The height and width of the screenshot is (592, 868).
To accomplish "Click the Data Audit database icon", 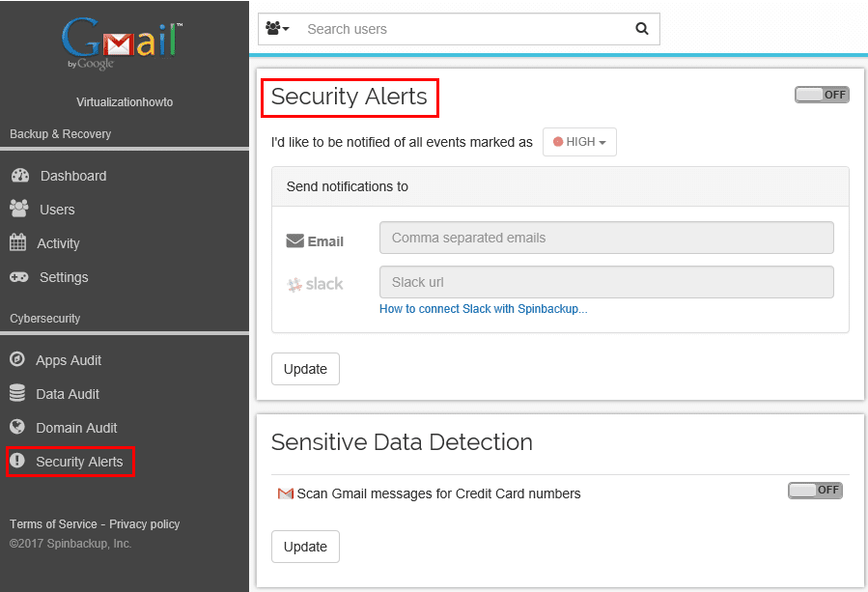I will point(16,394).
